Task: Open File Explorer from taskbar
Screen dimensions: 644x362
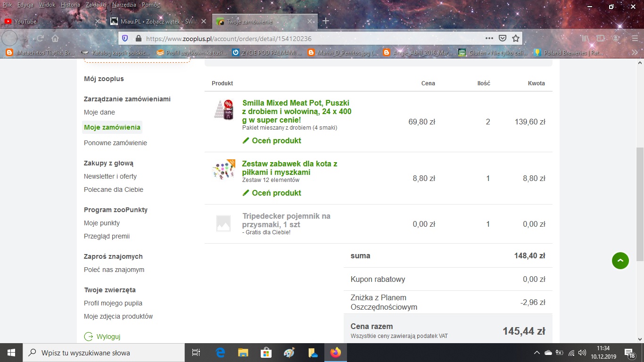Action: point(243,353)
